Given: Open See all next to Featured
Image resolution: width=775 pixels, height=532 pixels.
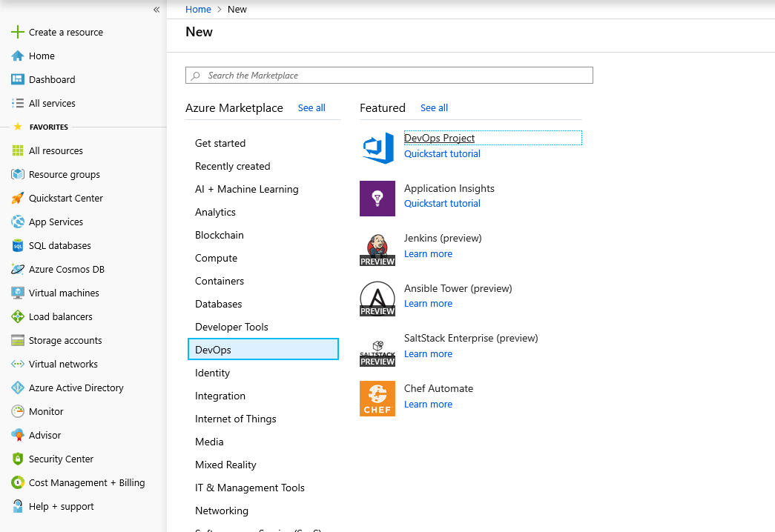Looking at the screenshot, I should 434,107.
